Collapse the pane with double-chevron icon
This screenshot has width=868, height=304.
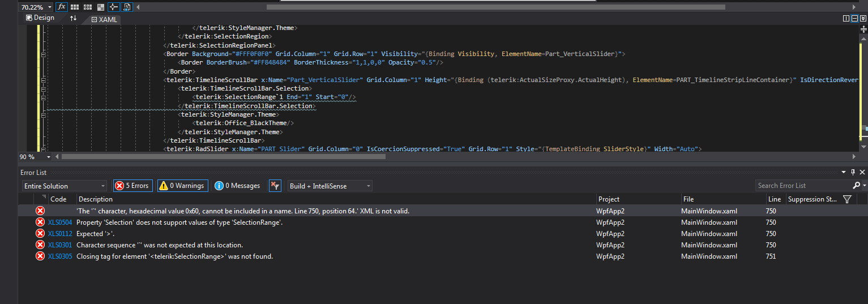pyautogui.click(x=863, y=18)
